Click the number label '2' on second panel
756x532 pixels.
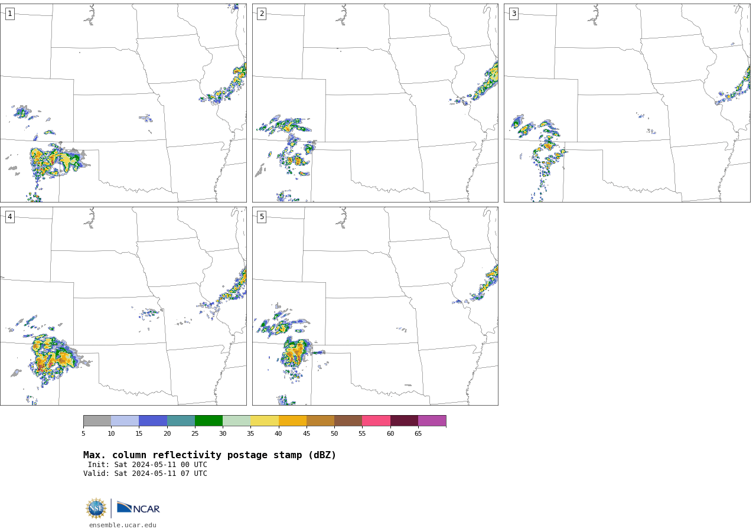pyautogui.click(x=262, y=14)
